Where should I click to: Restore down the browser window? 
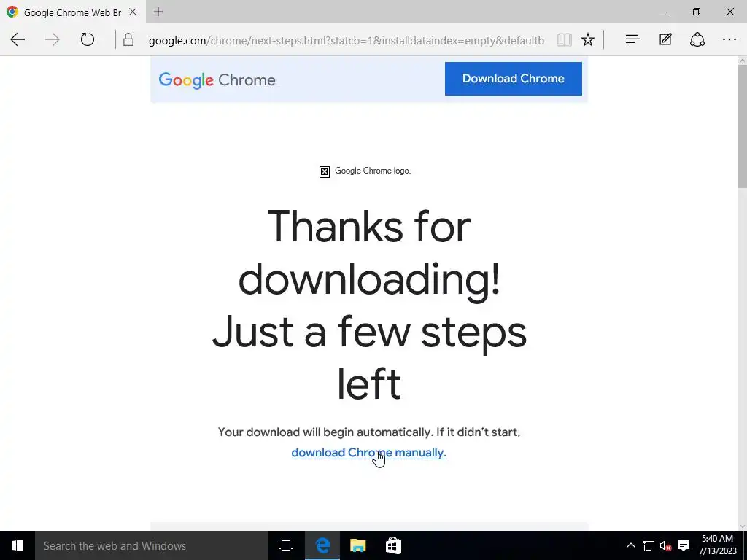697,12
